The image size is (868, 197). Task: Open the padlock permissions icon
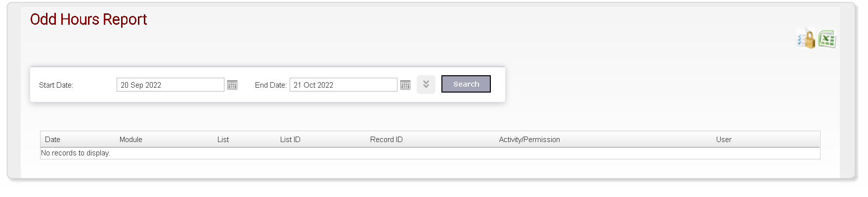tap(807, 39)
